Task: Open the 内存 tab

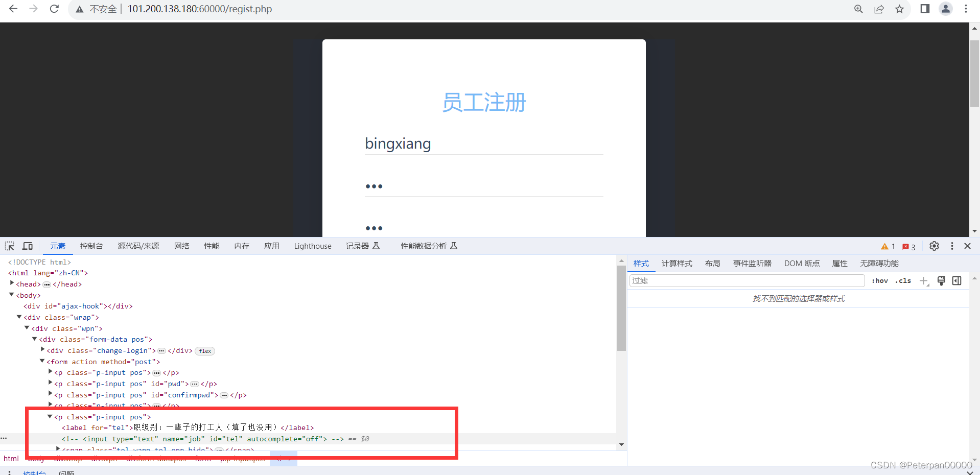Action: [x=242, y=246]
